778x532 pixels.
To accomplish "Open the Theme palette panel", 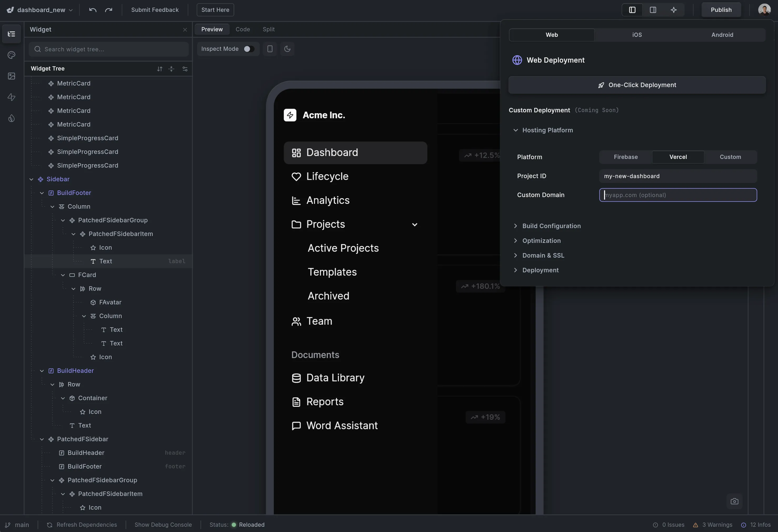I will [x=11, y=55].
